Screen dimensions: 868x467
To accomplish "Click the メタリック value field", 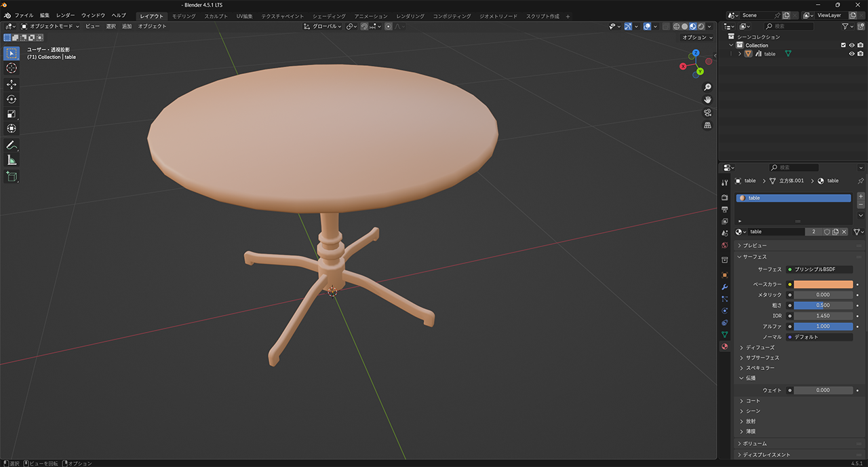I will [x=823, y=295].
